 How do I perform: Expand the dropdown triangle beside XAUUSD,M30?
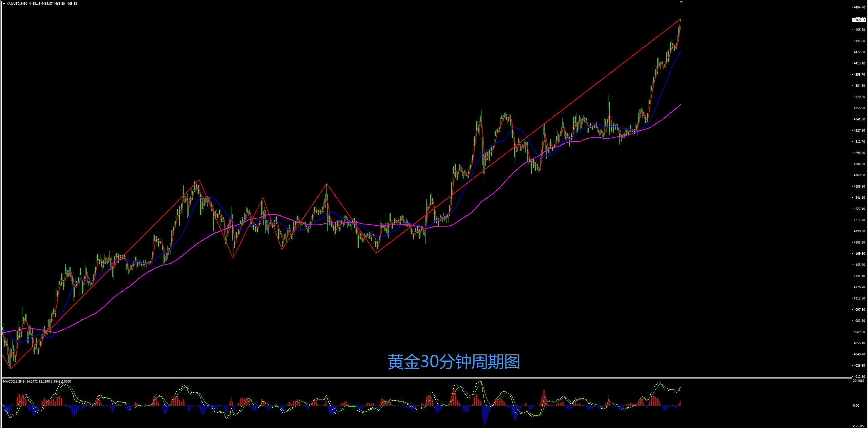tap(4, 3)
